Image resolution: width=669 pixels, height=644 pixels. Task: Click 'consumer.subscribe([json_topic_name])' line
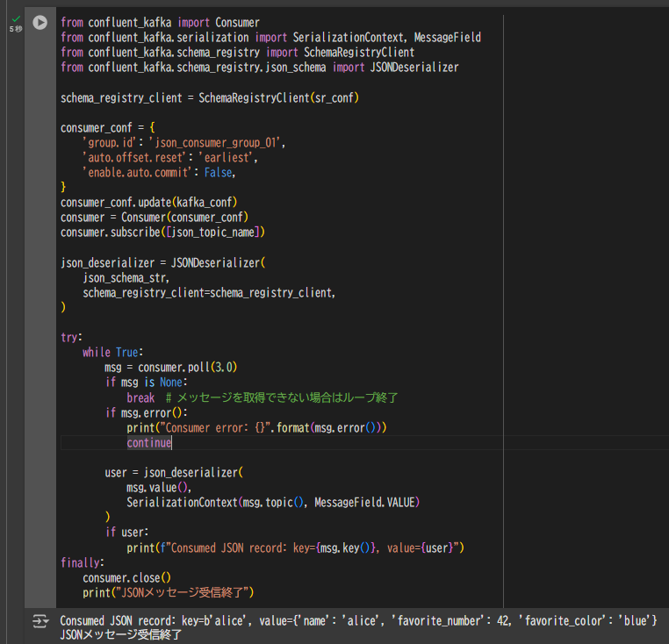coord(162,232)
